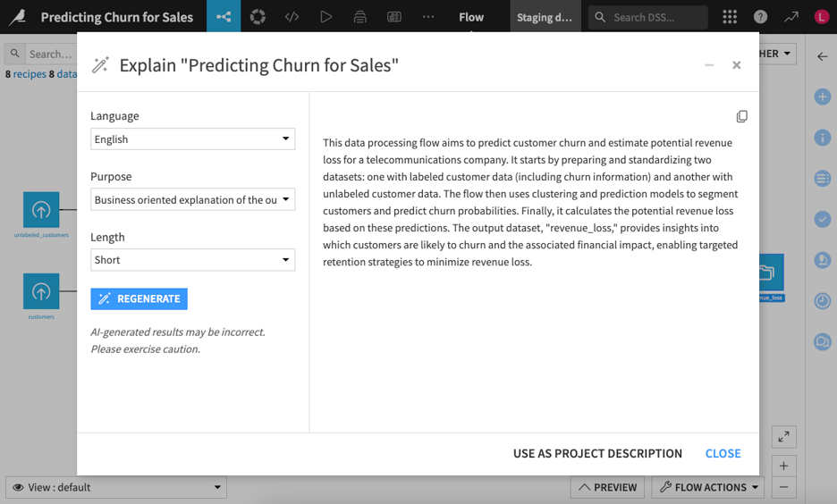Screen dimensions: 837x504
Task: Open the code menu icon in the top bar
Action: [x=292, y=16]
